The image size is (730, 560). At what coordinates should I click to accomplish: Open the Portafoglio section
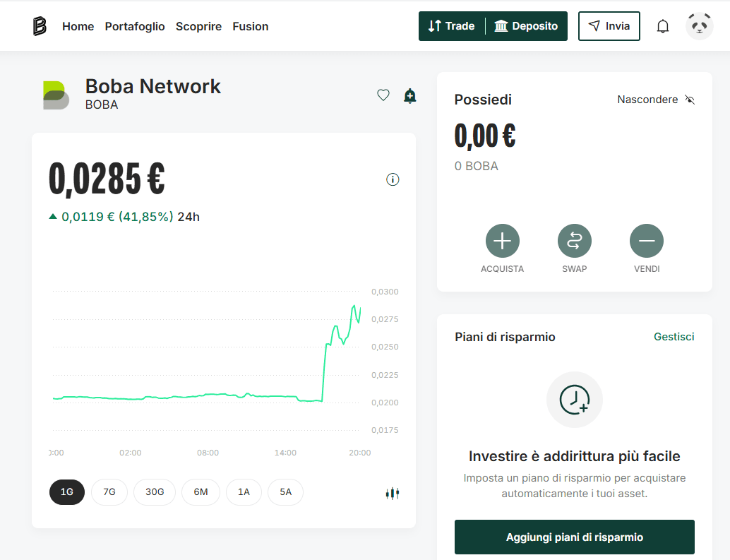135,27
